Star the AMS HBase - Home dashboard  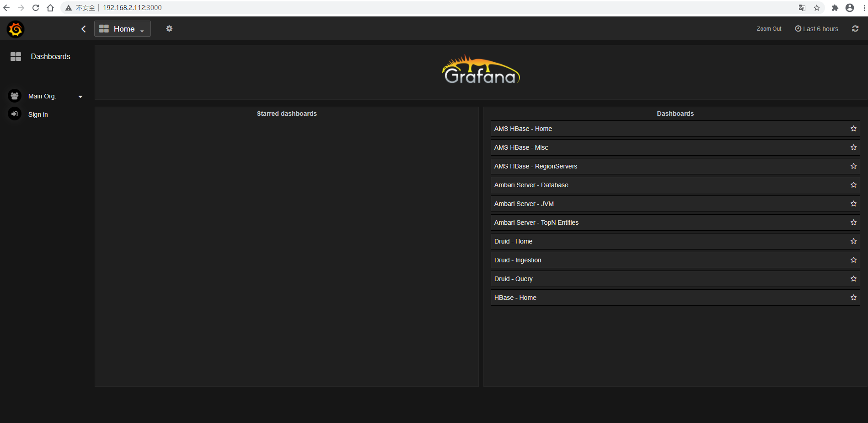(x=853, y=129)
